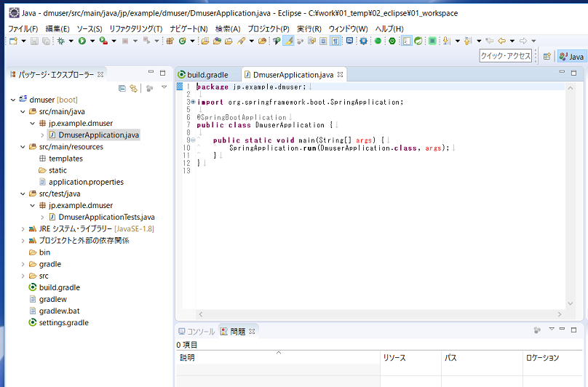Fold the main method at line 9
The height and width of the screenshot is (387, 588).
point(193,140)
